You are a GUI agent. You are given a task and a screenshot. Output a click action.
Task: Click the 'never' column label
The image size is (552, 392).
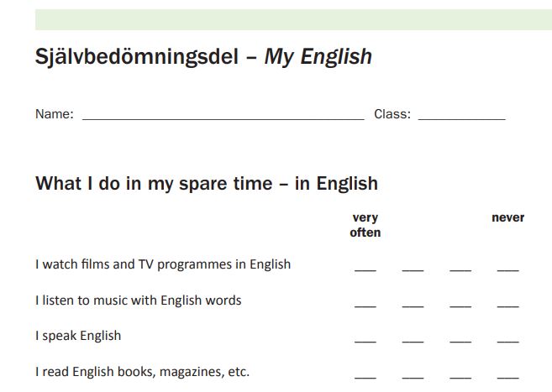(507, 217)
